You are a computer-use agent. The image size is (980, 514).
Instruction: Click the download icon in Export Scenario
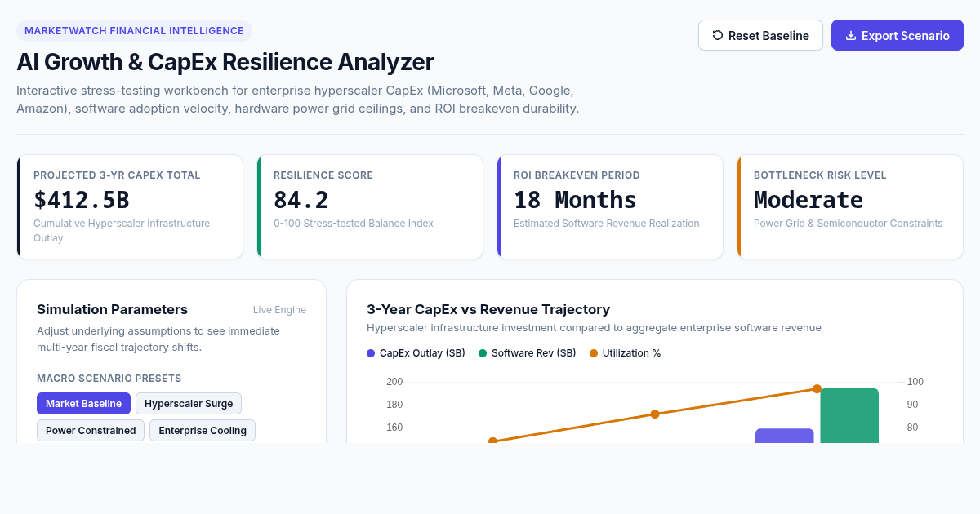[x=851, y=35]
